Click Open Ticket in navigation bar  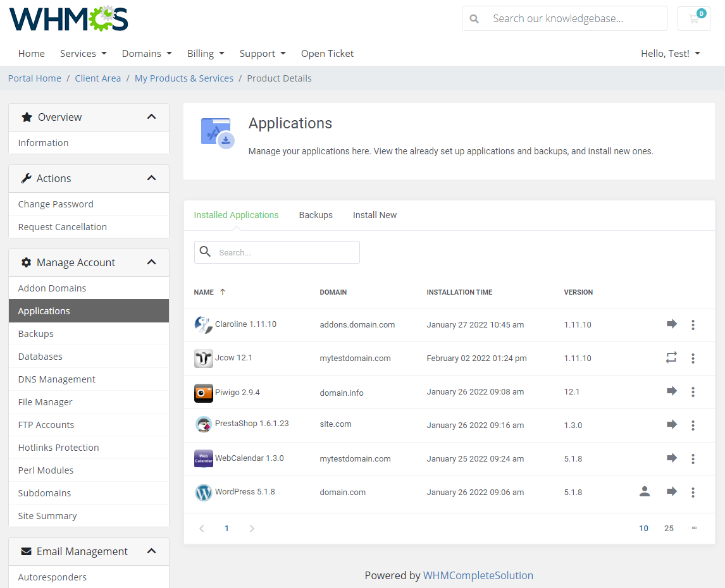[x=327, y=54]
